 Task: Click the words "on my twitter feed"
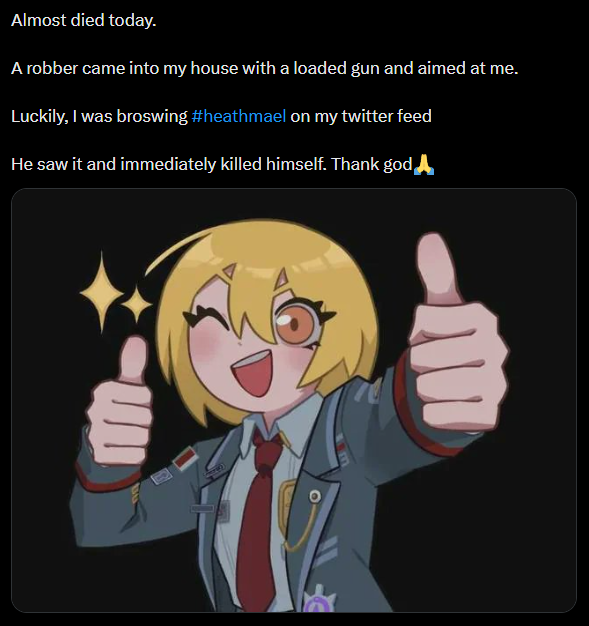click(361, 116)
